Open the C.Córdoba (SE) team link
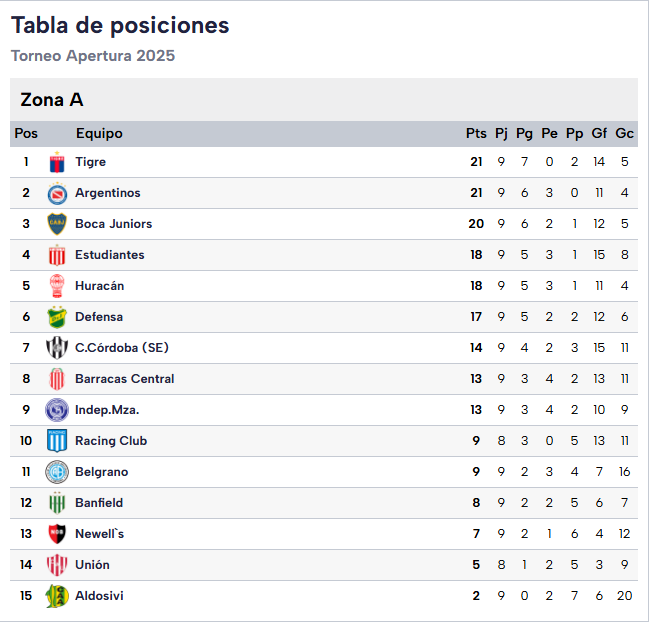 [121, 348]
